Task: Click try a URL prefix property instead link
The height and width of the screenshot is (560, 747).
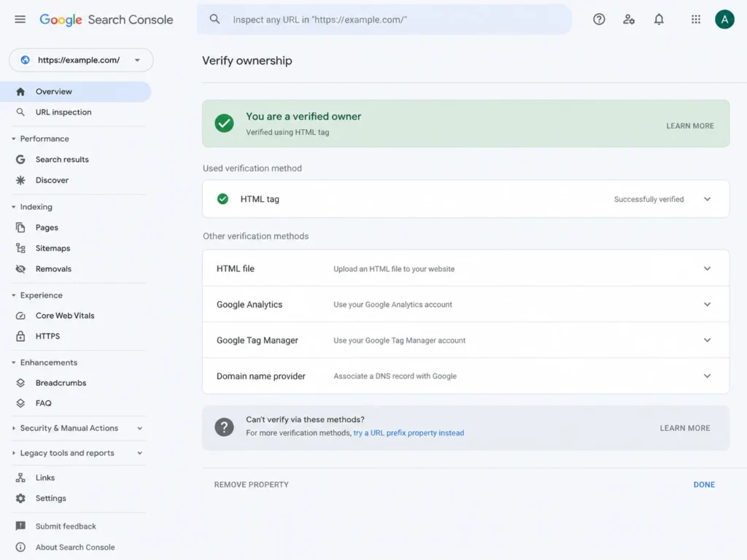Action: (x=409, y=433)
